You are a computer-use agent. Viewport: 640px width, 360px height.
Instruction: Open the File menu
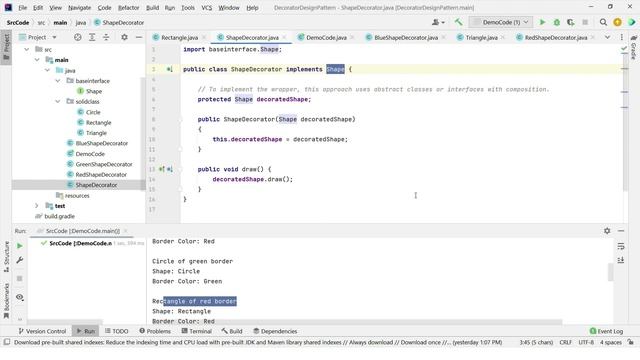(x=22, y=7)
